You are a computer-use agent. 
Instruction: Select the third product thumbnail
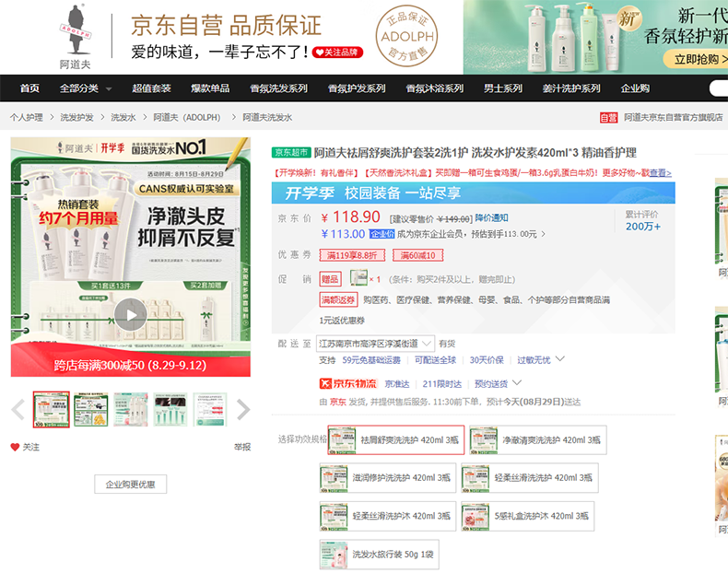(131, 409)
